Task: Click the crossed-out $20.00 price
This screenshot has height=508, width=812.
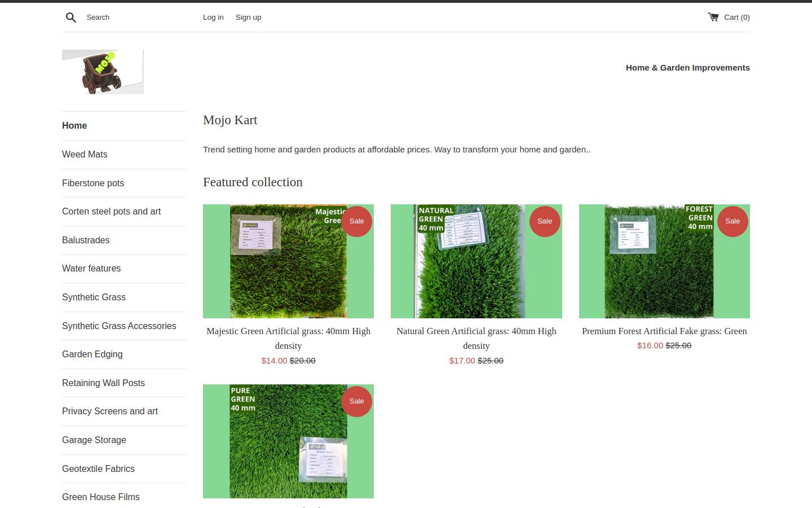Action: point(303,360)
